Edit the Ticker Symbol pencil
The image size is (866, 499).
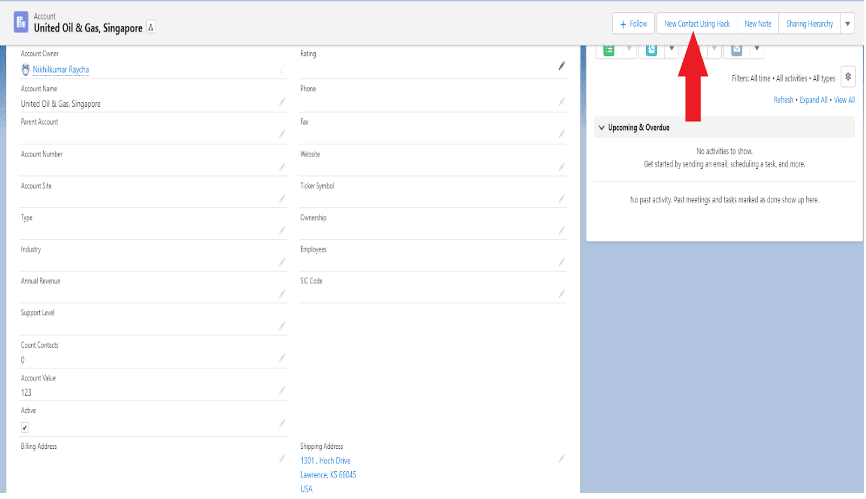[x=561, y=198]
